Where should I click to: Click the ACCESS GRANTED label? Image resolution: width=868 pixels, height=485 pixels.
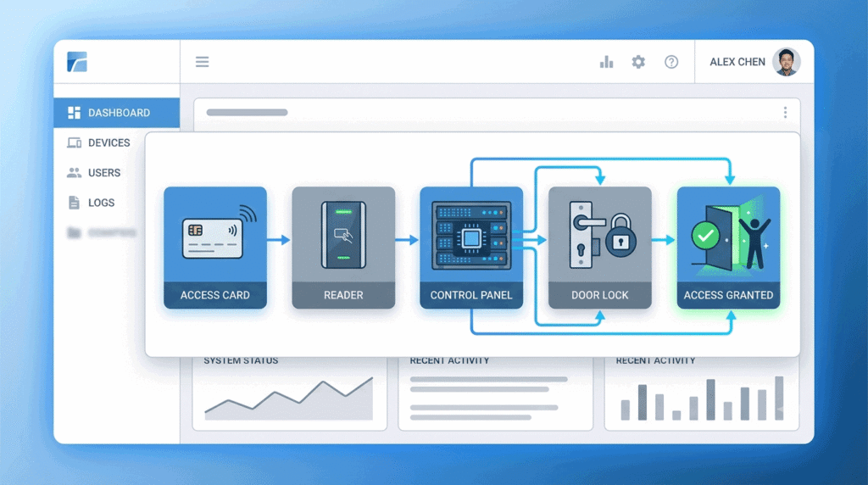point(728,295)
